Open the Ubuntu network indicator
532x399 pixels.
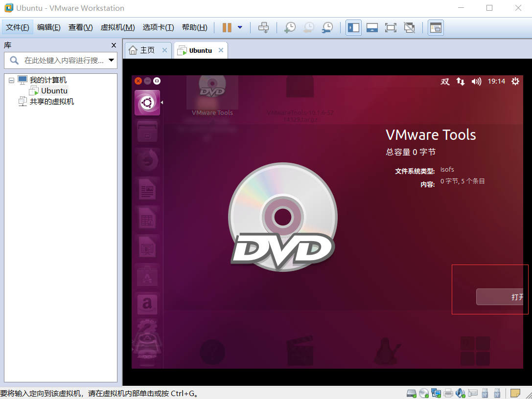click(461, 81)
